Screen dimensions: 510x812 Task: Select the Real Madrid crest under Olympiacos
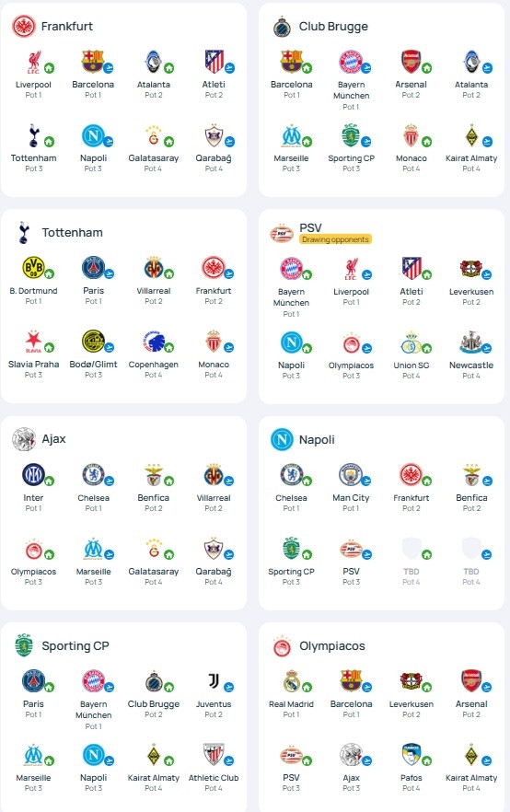point(292,681)
